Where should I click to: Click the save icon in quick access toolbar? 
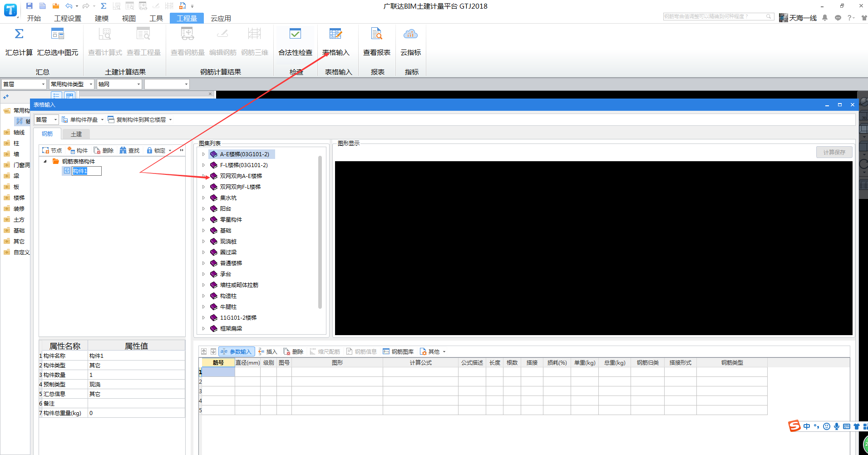30,6
